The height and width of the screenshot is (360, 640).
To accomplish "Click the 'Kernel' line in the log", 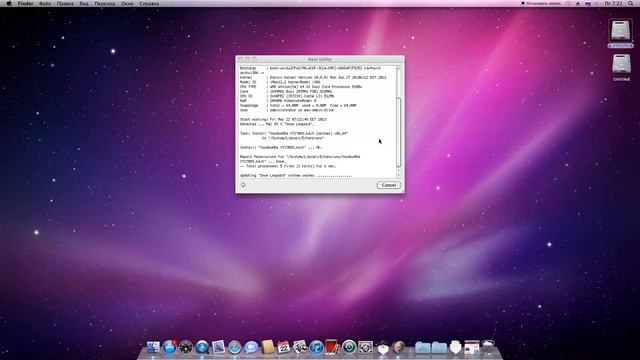I will coord(313,77).
